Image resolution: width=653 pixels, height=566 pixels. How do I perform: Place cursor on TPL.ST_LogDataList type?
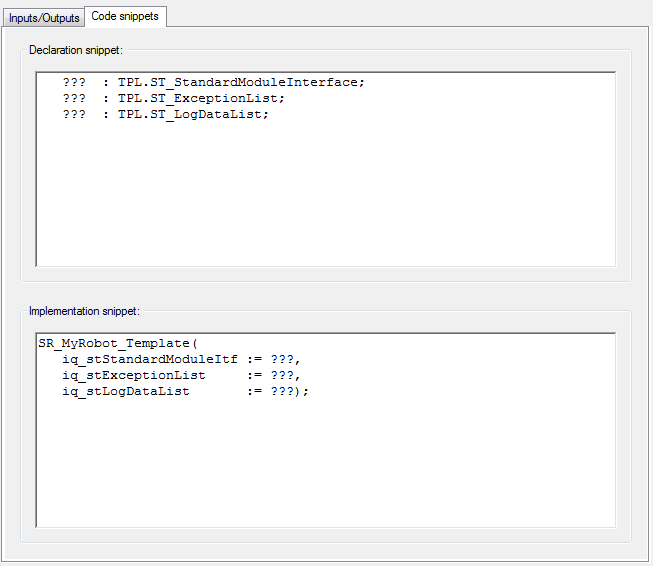click(x=193, y=115)
